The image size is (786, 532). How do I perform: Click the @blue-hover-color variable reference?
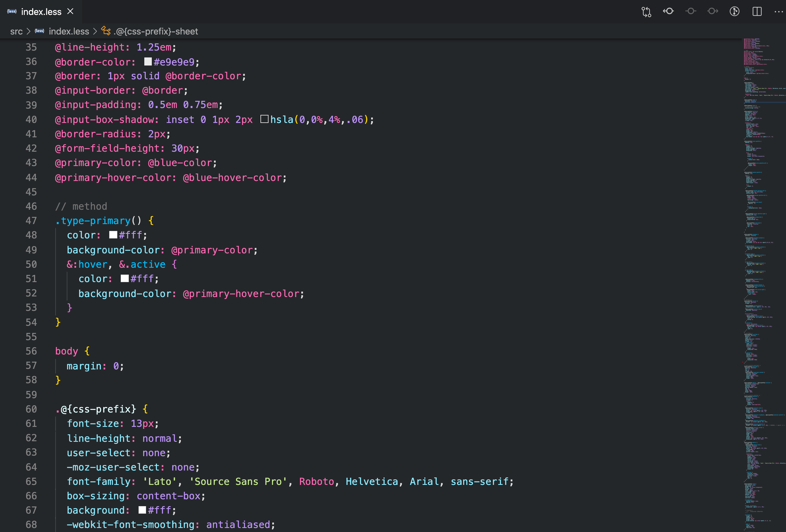[x=232, y=178]
